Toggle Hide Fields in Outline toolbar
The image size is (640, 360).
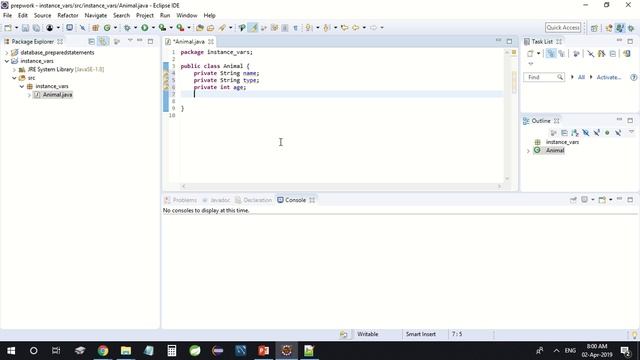point(586,133)
